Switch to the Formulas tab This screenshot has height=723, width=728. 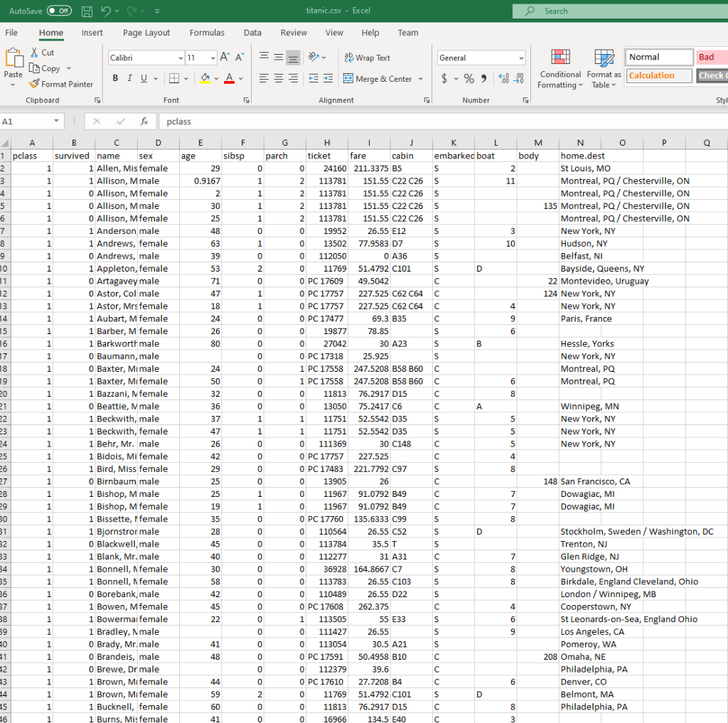pos(207,33)
